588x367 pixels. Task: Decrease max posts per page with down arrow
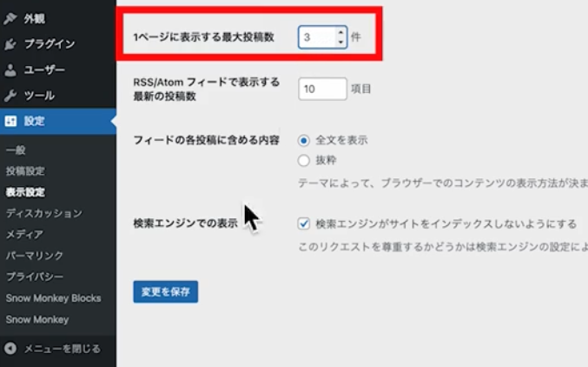click(x=340, y=42)
